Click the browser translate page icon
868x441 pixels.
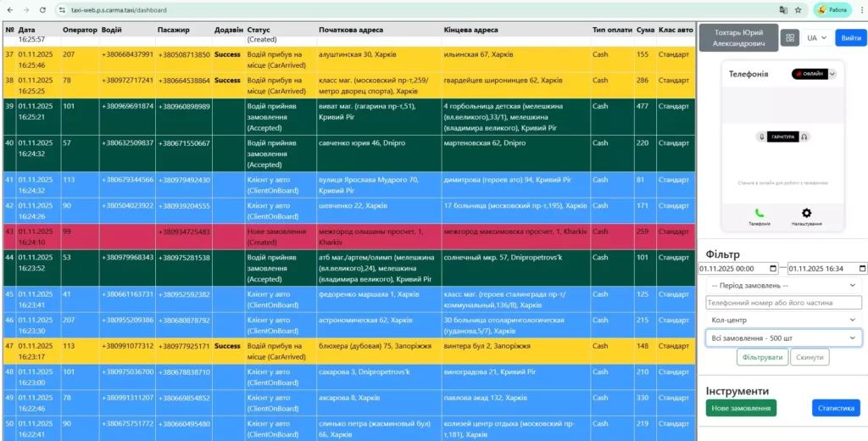point(780,9)
